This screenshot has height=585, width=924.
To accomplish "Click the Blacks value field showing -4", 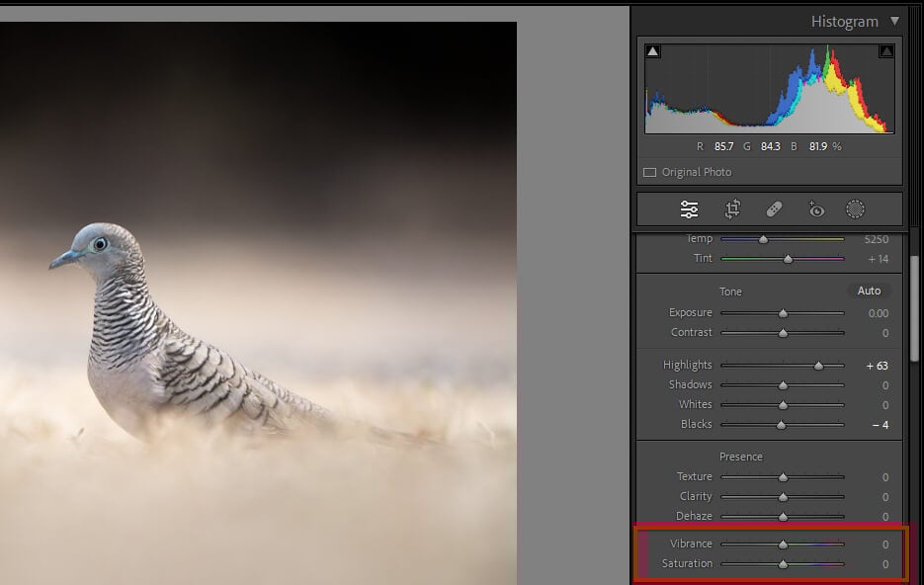I will point(880,425).
